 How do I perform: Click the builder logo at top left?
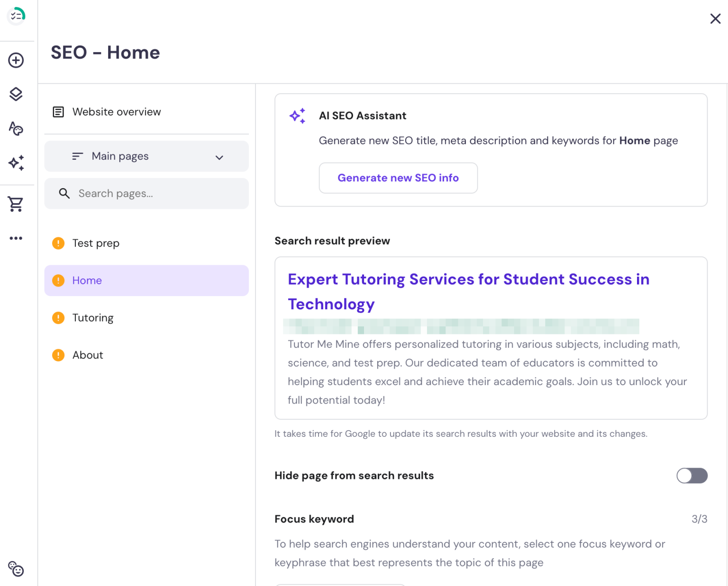[x=16, y=15]
